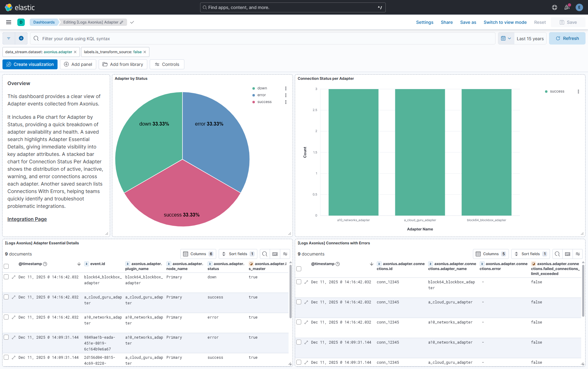The height and width of the screenshot is (369, 588).
Task: Click the Save button
Action: click(568, 22)
